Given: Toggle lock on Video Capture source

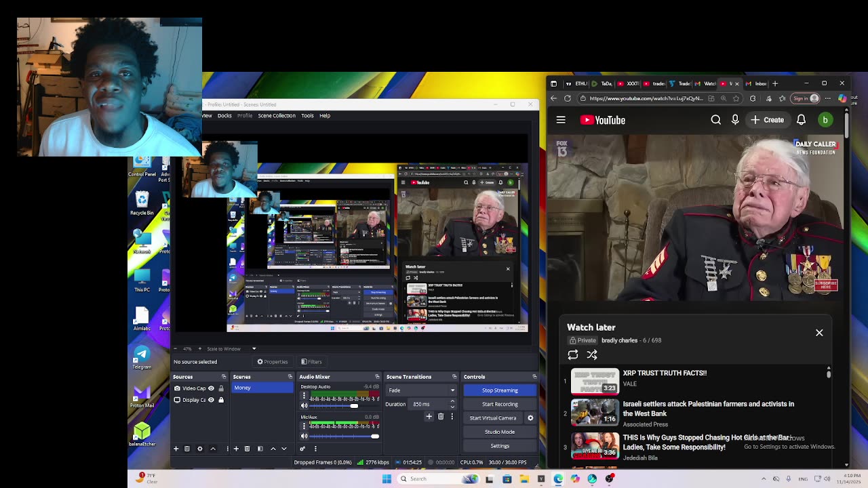Looking at the screenshot, I should [220, 388].
